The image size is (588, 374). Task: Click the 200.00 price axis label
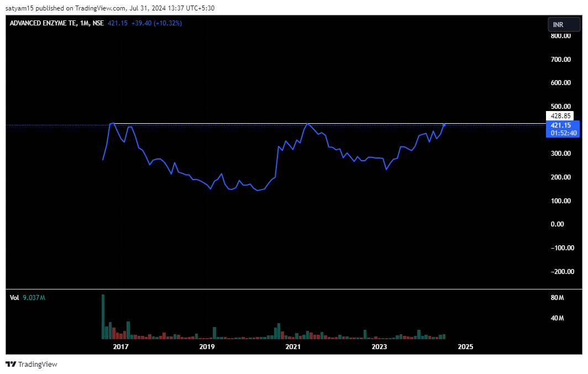560,177
